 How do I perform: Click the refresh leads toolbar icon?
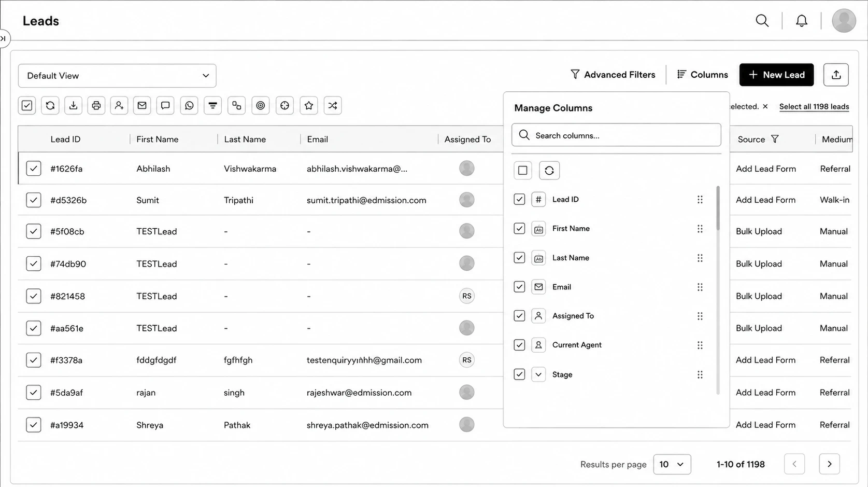(x=50, y=105)
